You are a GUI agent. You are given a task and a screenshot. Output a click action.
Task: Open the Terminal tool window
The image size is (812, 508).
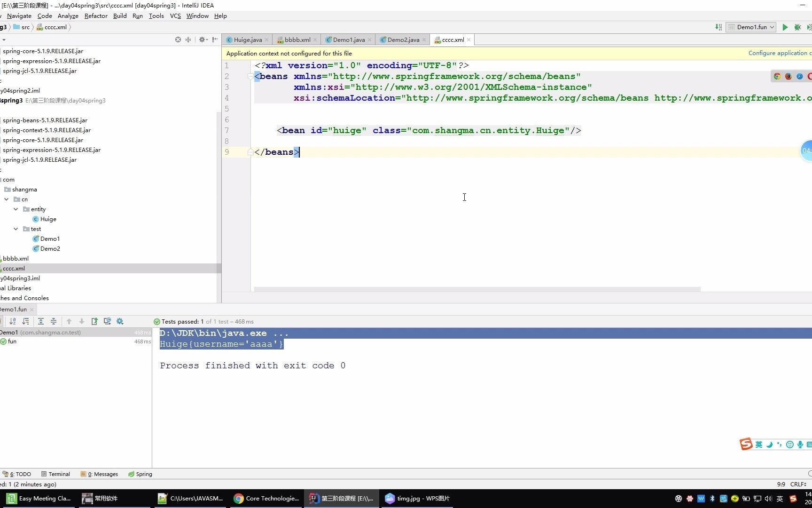pyautogui.click(x=55, y=474)
